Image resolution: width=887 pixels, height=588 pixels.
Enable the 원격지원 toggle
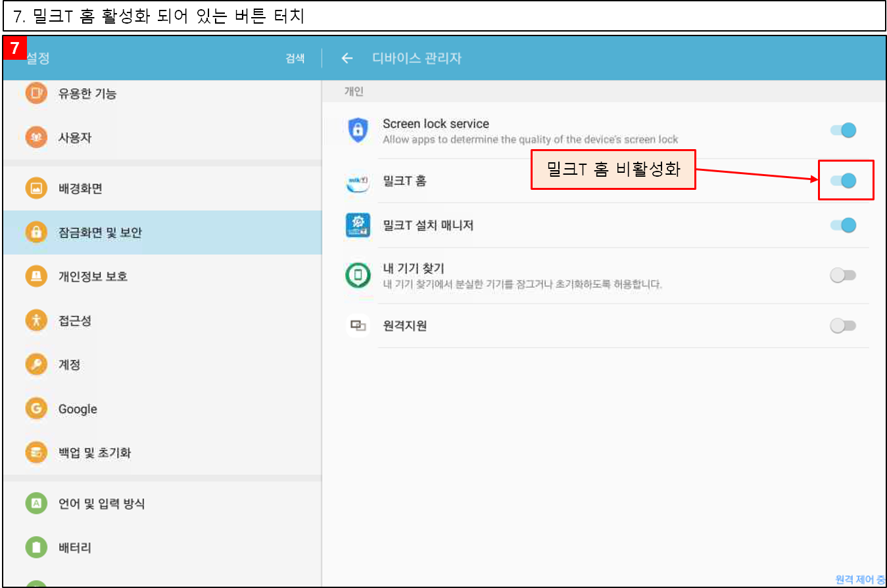[x=843, y=326]
